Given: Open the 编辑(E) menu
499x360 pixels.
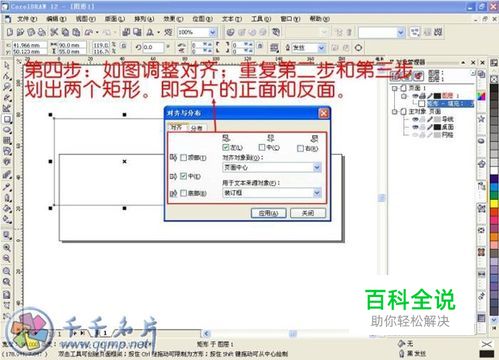Looking at the screenshot, I should pyautogui.click(x=56, y=19).
